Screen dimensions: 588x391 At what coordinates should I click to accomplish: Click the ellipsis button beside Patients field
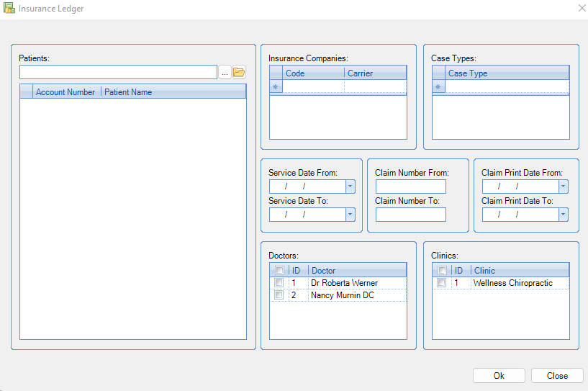[x=225, y=72]
